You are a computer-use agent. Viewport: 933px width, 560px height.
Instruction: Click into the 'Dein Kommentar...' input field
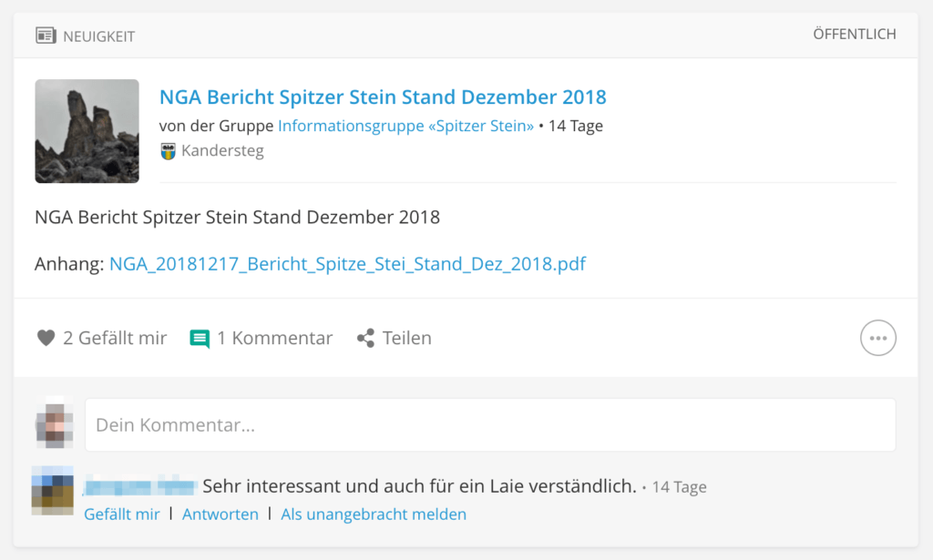(x=490, y=424)
